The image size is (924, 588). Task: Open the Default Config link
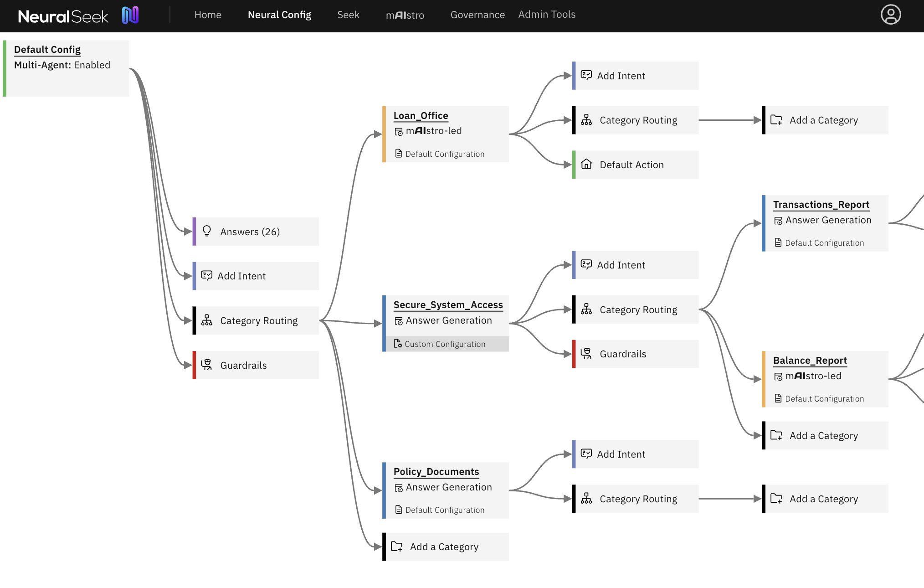pos(47,49)
